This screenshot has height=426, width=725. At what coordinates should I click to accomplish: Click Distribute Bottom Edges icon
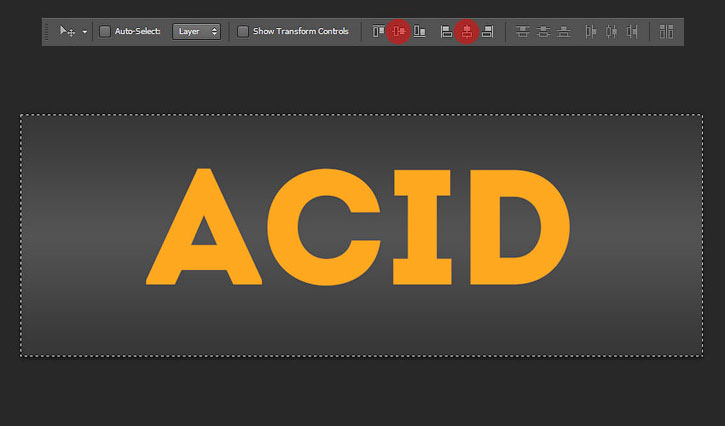564,31
